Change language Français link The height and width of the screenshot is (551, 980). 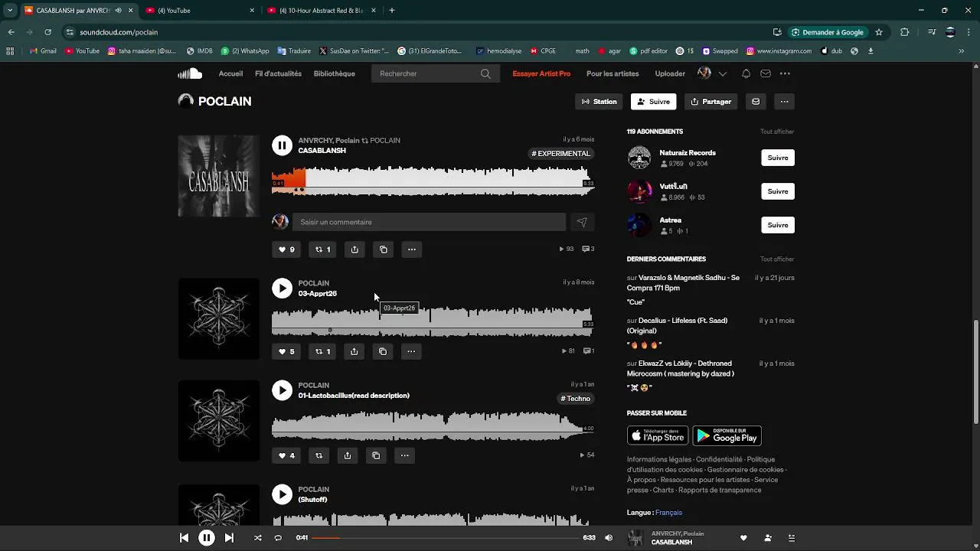click(x=668, y=513)
